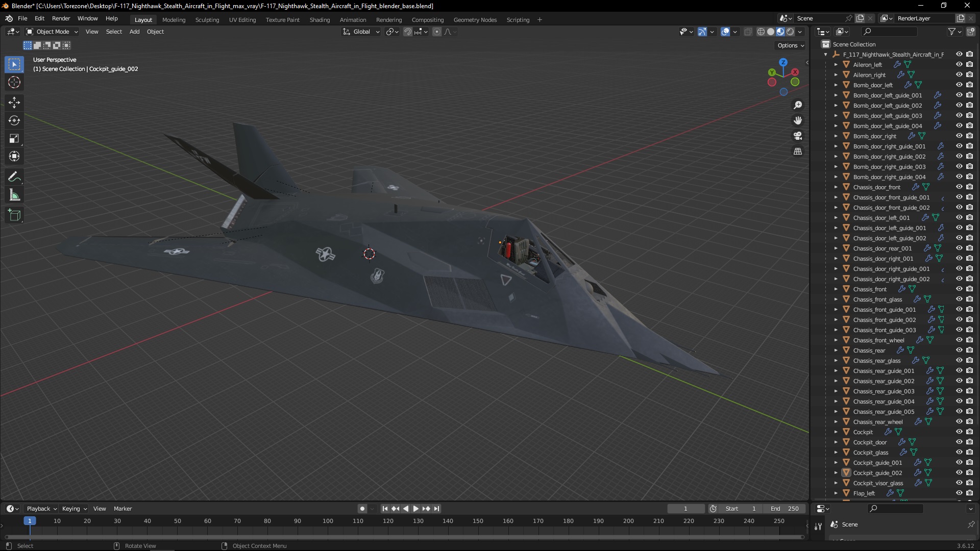Click the End frame 250 field

785,509
